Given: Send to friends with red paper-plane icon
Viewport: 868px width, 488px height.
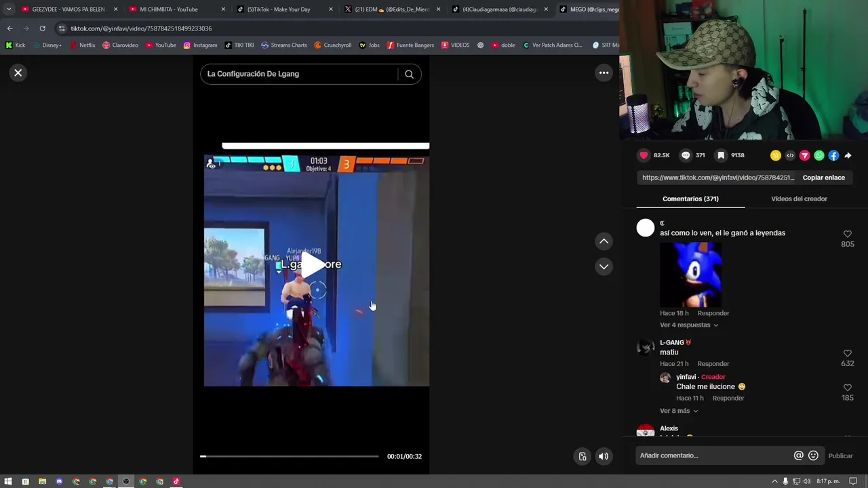Looking at the screenshot, I should click(x=805, y=155).
